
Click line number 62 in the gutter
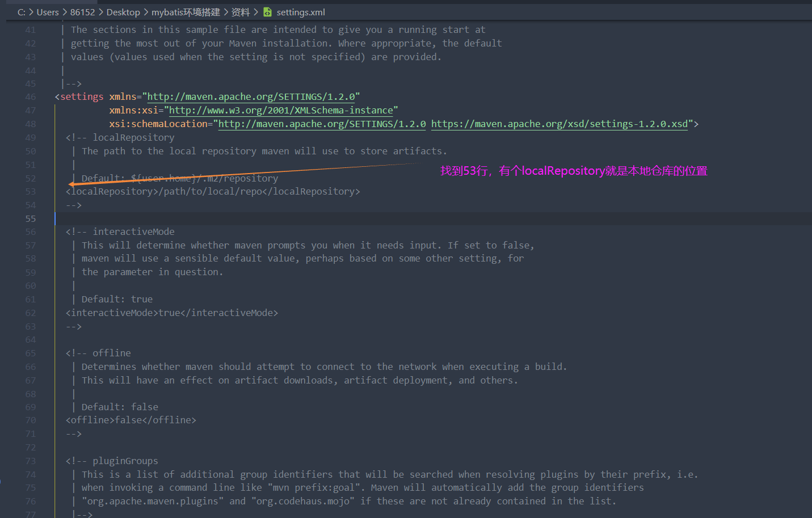pyautogui.click(x=31, y=313)
